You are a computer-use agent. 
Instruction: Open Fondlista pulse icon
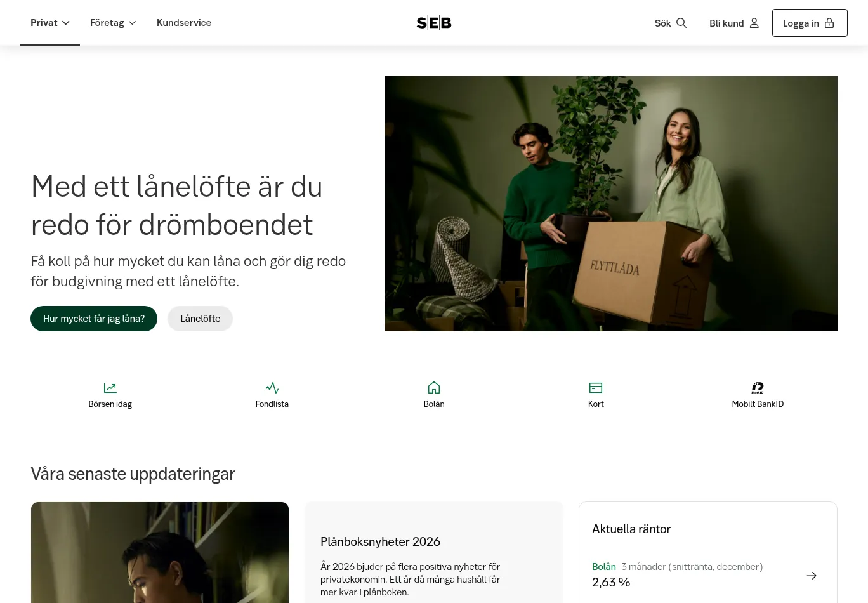coord(272,388)
